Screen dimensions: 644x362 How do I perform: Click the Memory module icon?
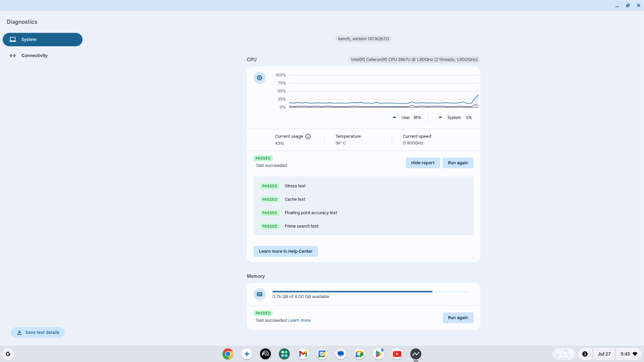tap(260, 294)
